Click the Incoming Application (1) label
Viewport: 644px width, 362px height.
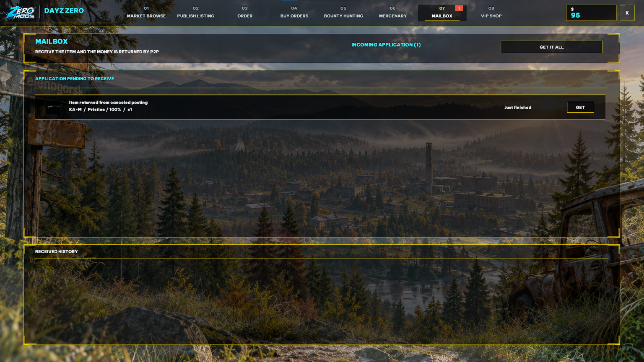pyautogui.click(x=386, y=45)
